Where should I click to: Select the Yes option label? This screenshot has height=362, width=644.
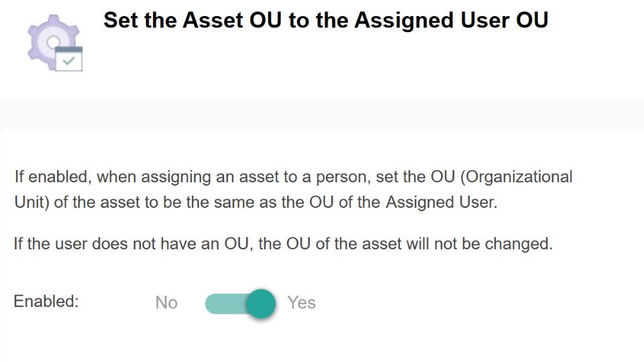[x=301, y=302]
